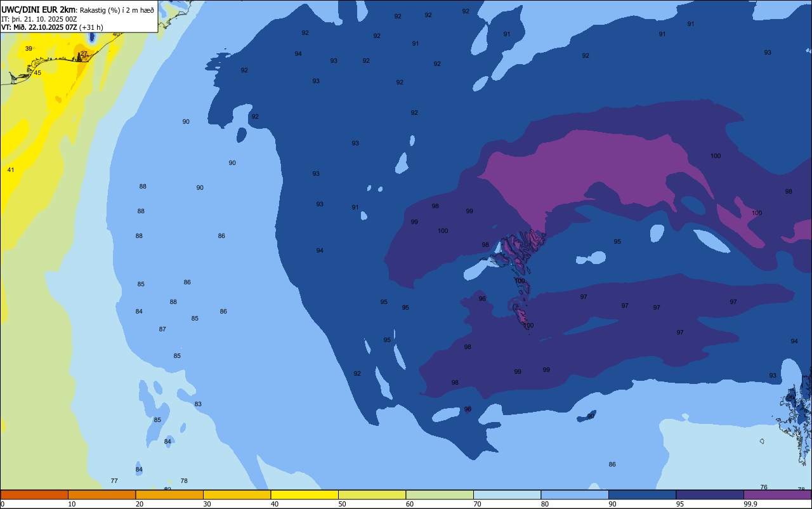This screenshot has height=509, width=812.
Task: Click the pale blue 70–80 legend swatch
Action: pos(507,494)
